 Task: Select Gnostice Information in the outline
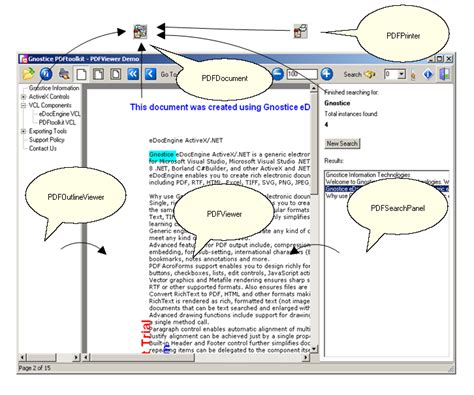[x=54, y=88]
